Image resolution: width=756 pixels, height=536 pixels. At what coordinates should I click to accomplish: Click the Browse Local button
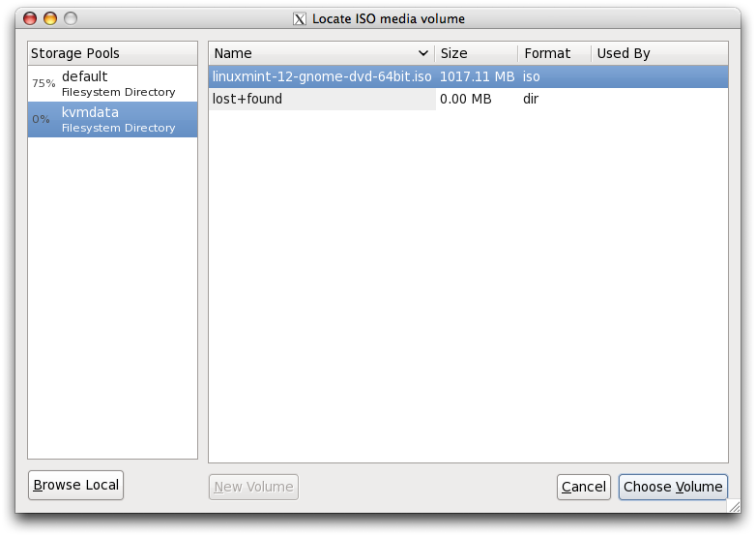coord(75,485)
